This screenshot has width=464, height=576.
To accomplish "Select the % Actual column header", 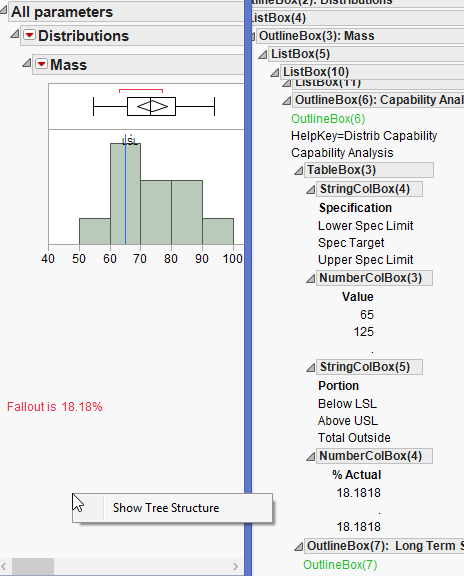I will coord(356,475).
